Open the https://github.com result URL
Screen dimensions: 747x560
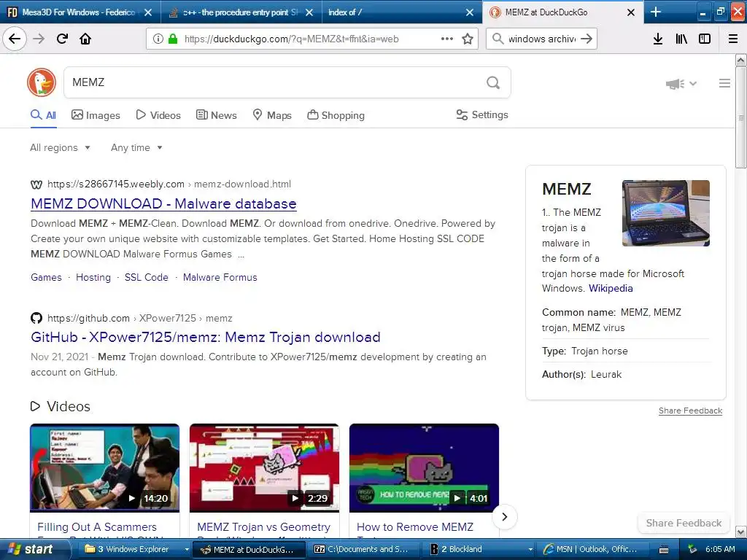pos(88,318)
